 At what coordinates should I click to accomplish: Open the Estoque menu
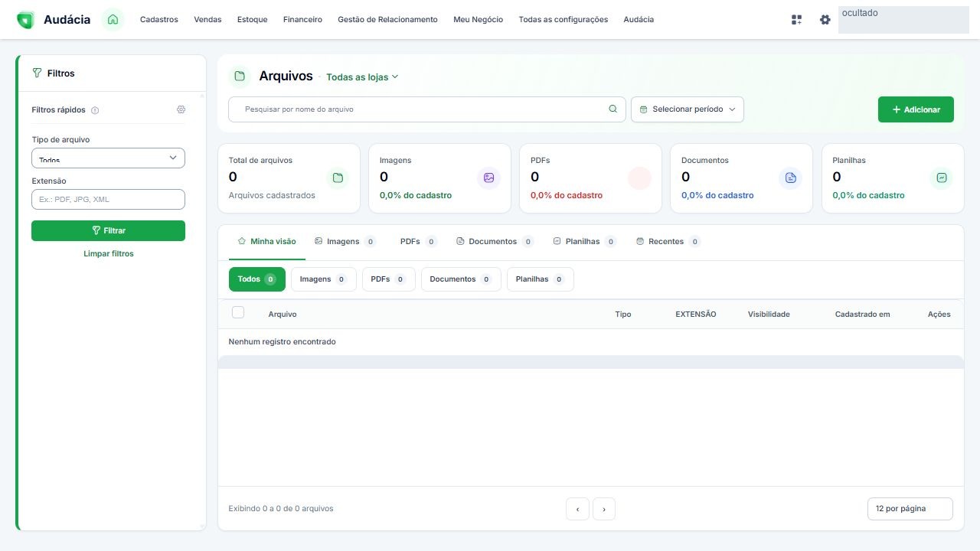(252, 20)
